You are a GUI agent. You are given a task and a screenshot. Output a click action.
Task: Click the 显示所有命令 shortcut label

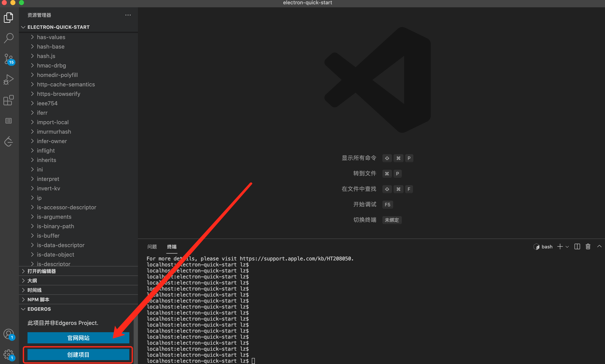pyautogui.click(x=359, y=158)
